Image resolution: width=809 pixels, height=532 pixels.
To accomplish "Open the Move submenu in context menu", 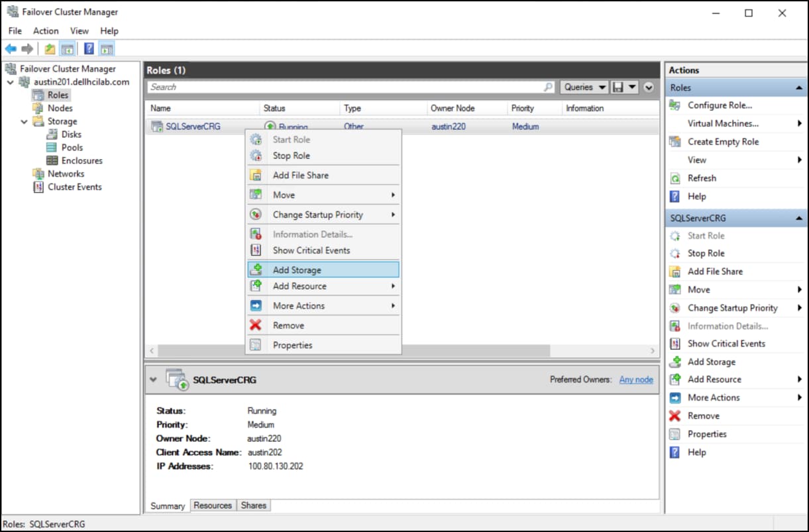I will click(x=323, y=195).
